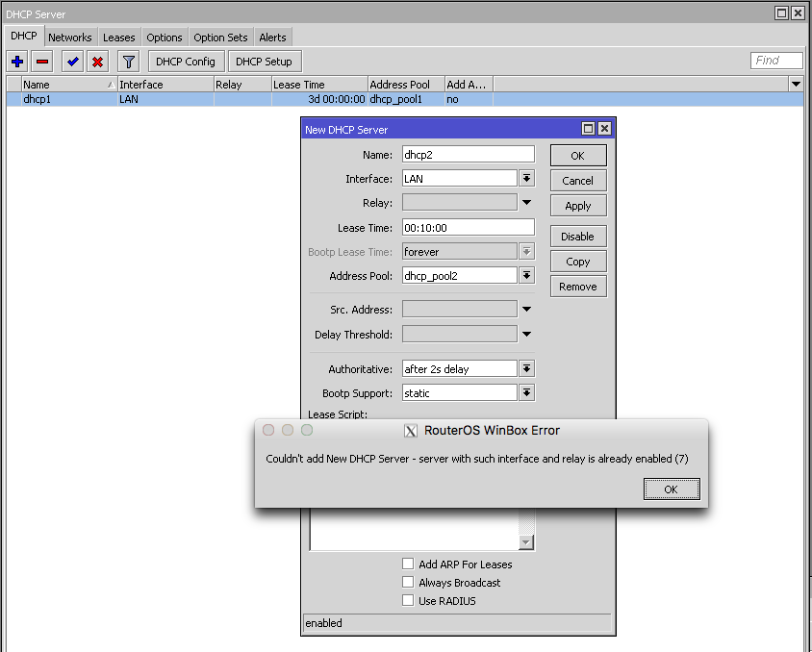Viewport: 812px width, 652px height.
Task: Click the DHCP Setup button
Action: [265, 62]
